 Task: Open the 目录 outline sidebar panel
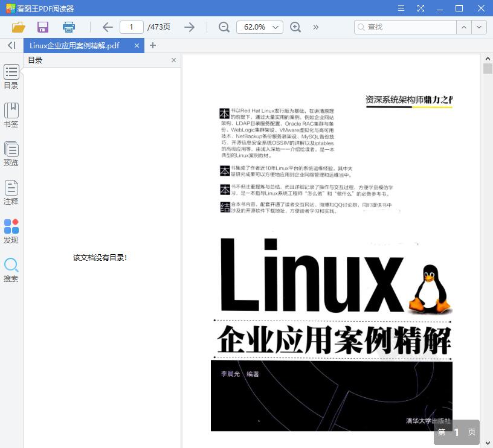pyautogui.click(x=11, y=76)
